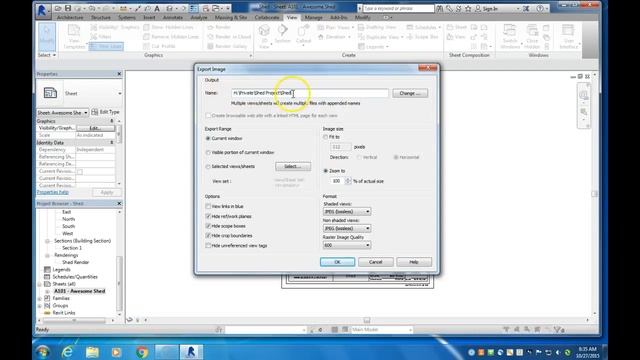The image size is (640, 360).
Task: Open the Raster Image Quality dropdown
Action: 347,245
